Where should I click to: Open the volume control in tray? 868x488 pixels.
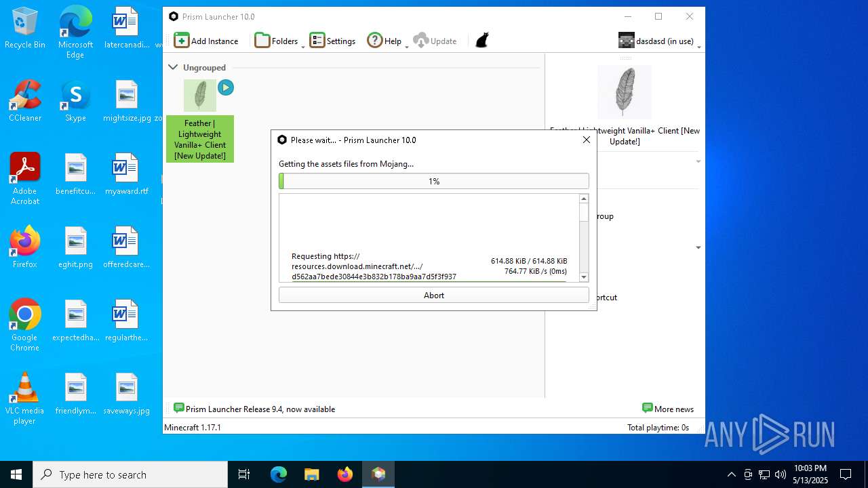[x=780, y=474]
